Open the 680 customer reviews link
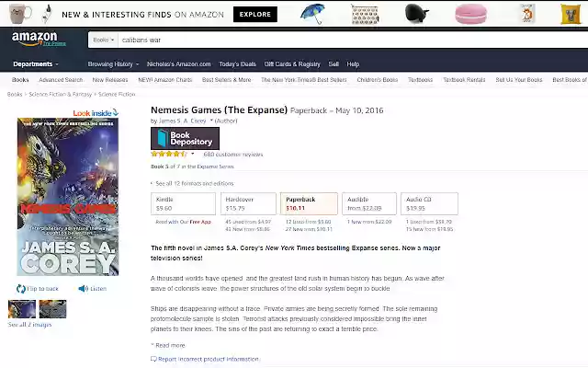Image resolution: width=588 pixels, height=368 pixels. pyautogui.click(x=233, y=155)
